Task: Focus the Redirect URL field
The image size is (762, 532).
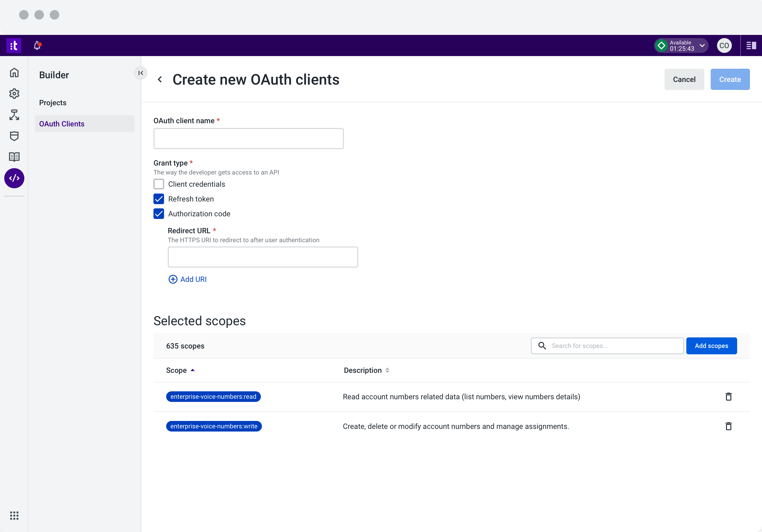Action: (263, 257)
